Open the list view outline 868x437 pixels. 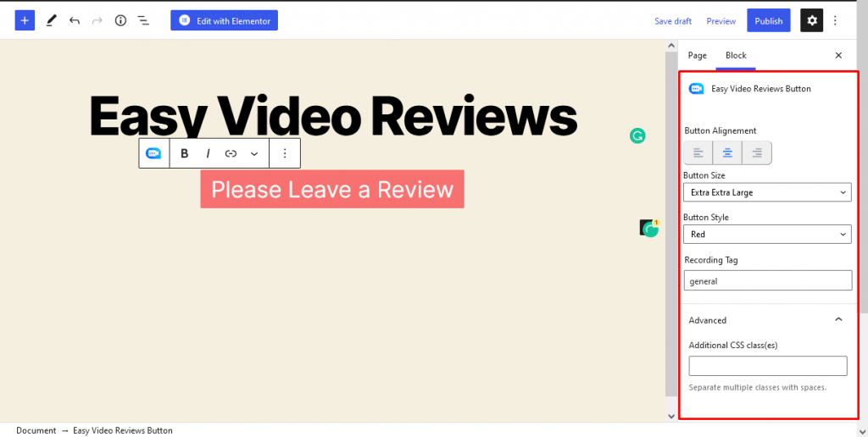coord(143,21)
